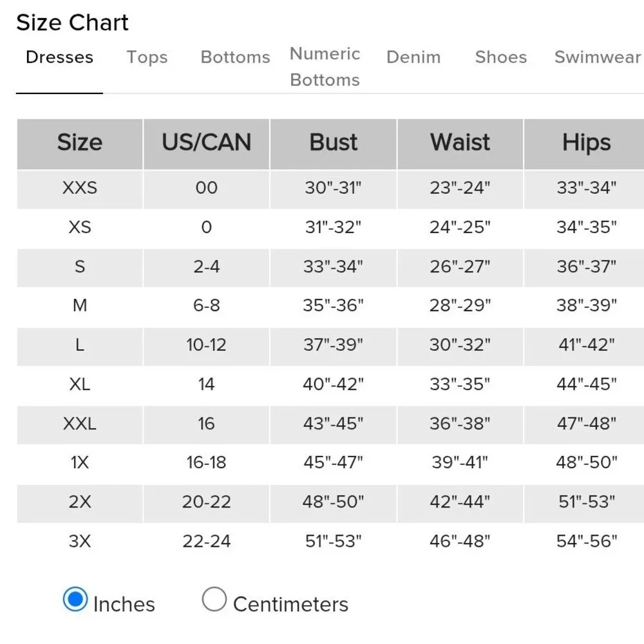
Task: Open the Denim tab
Action: pyautogui.click(x=413, y=57)
